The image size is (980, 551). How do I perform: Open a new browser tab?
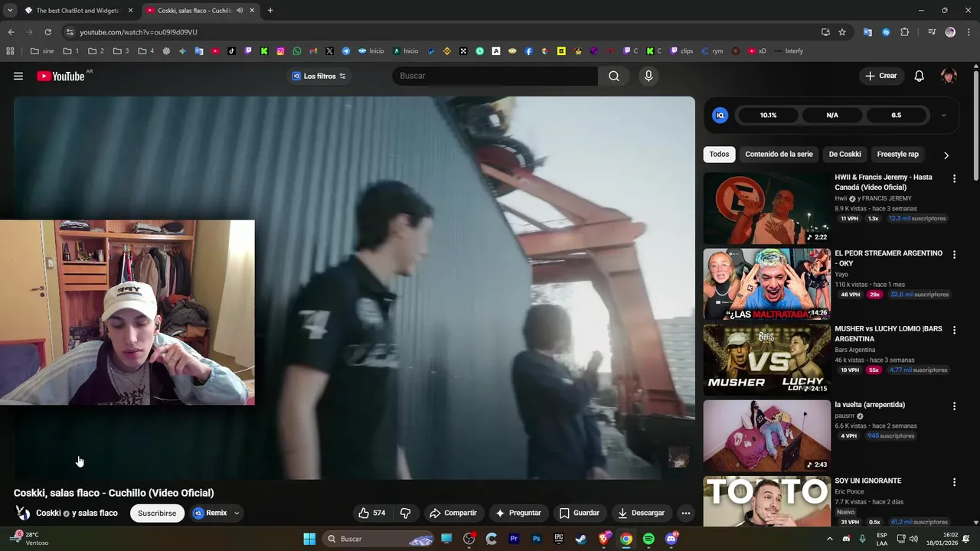click(x=270, y=11)
